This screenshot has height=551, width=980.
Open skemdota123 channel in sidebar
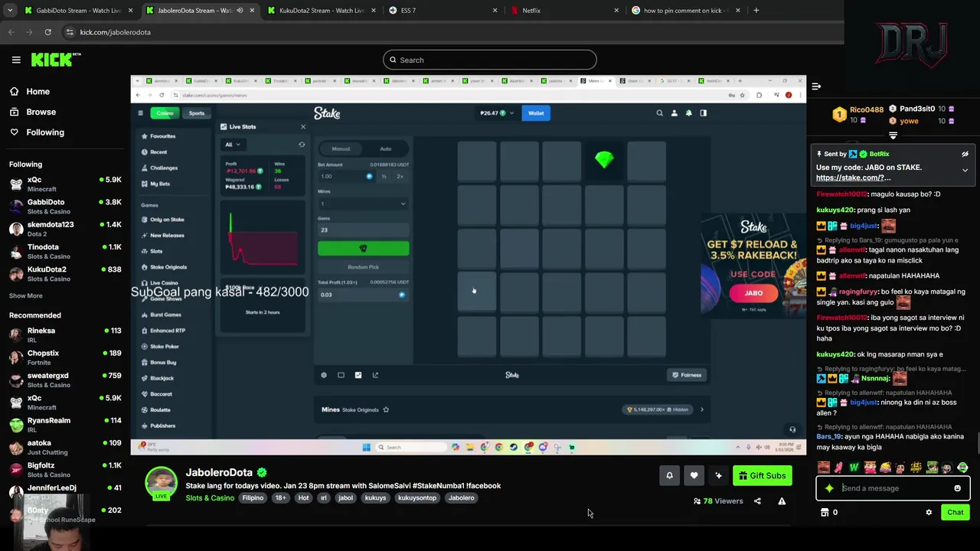pyautogui.click(x=65, y=229)
